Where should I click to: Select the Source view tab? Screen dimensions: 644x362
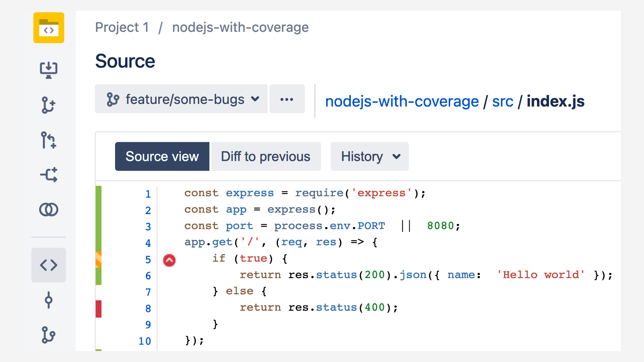[x=162, y=157]
